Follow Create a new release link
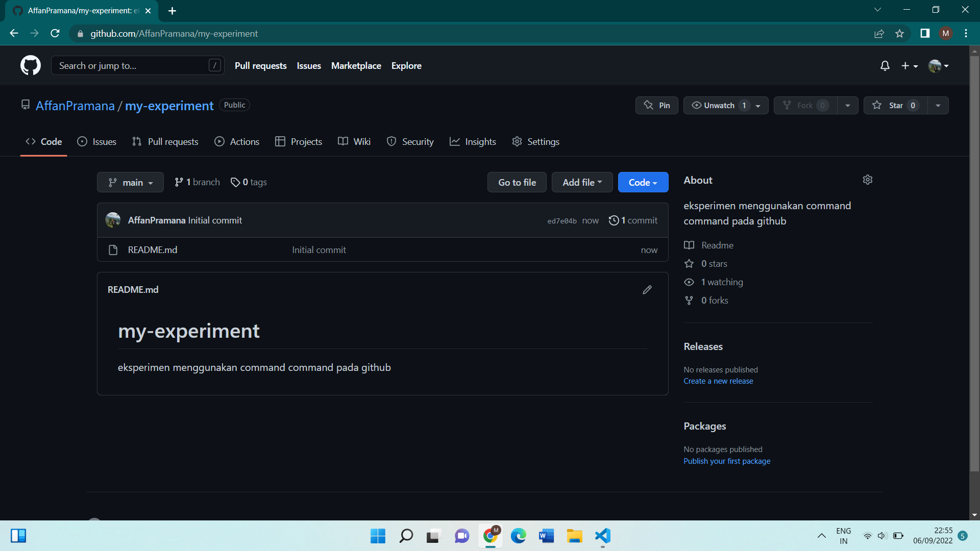The width and height of the screenshot is (980, 551). click(718, 381)
